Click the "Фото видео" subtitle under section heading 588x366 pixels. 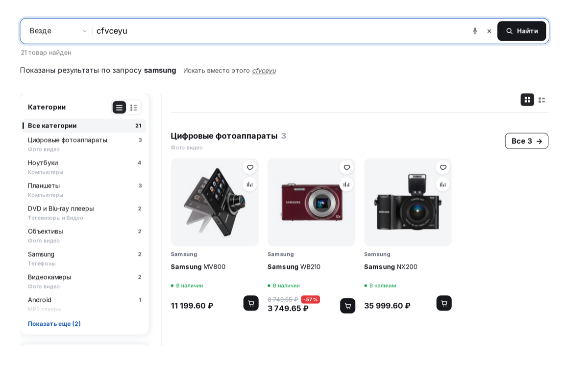pyautogui.click(x=187, y=148)
